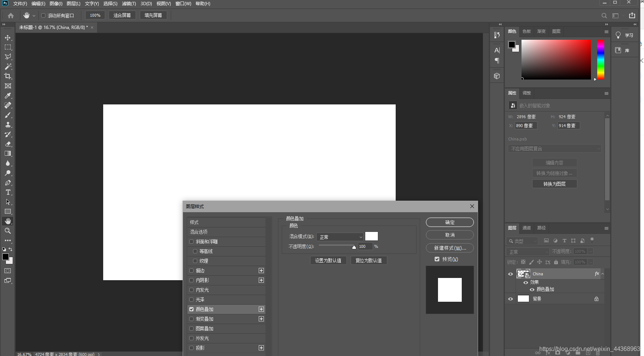Open the Hand tool preset dropdown arrow
Screen dimensions: 644x356
34,16
